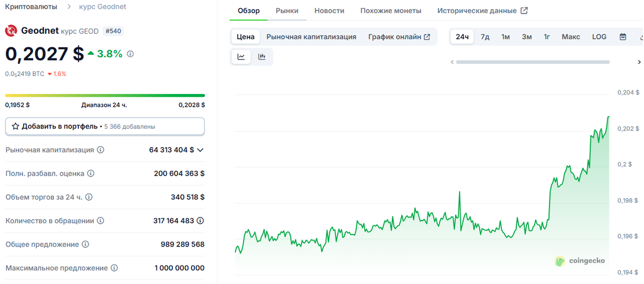Image resolution: width=644 pixels, height=284 pixels.
Task: Go to Криптовалюты breadcrumb link
Action: click(31, 7)
